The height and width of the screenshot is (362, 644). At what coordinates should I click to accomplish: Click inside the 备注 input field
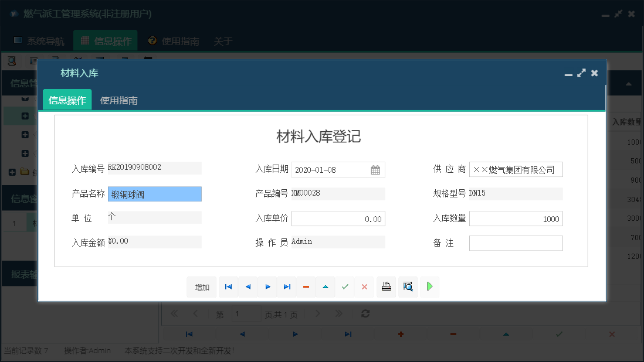(515, 243)
